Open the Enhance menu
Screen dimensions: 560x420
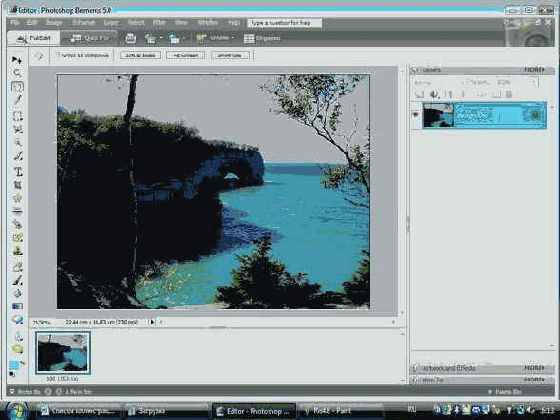84,23
